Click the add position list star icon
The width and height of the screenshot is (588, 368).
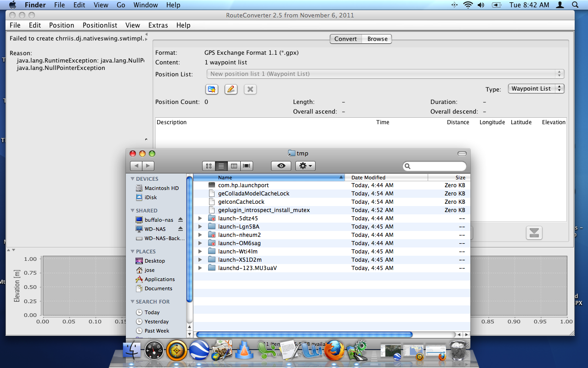212,89
